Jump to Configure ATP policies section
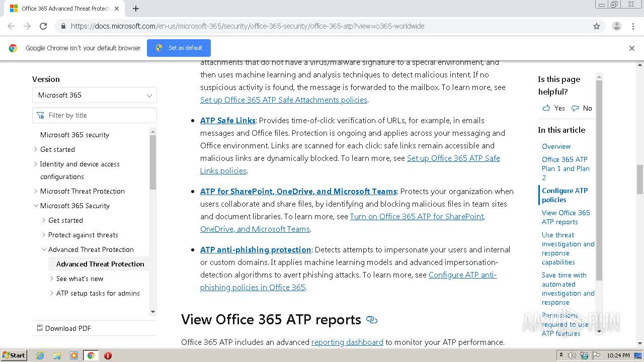Screen dimensions: 644x362 565,195
